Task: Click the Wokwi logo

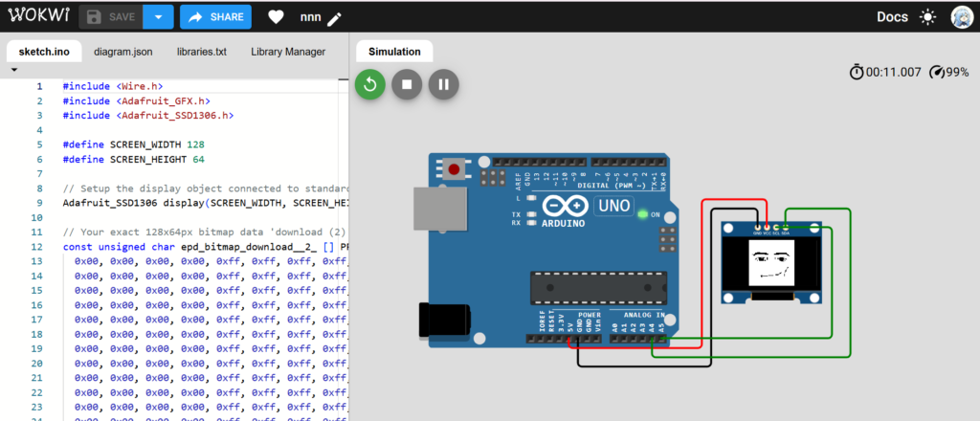Action: tap(38, 17)
